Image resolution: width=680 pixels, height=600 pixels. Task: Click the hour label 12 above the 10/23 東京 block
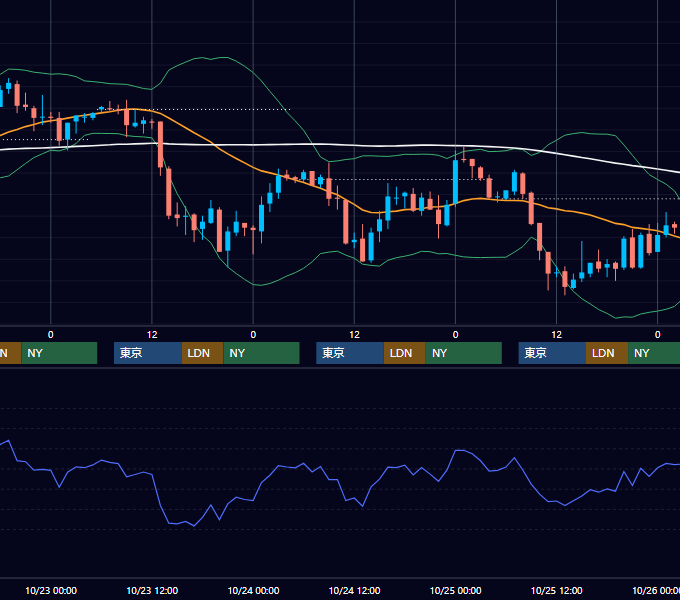click(152, 335)
